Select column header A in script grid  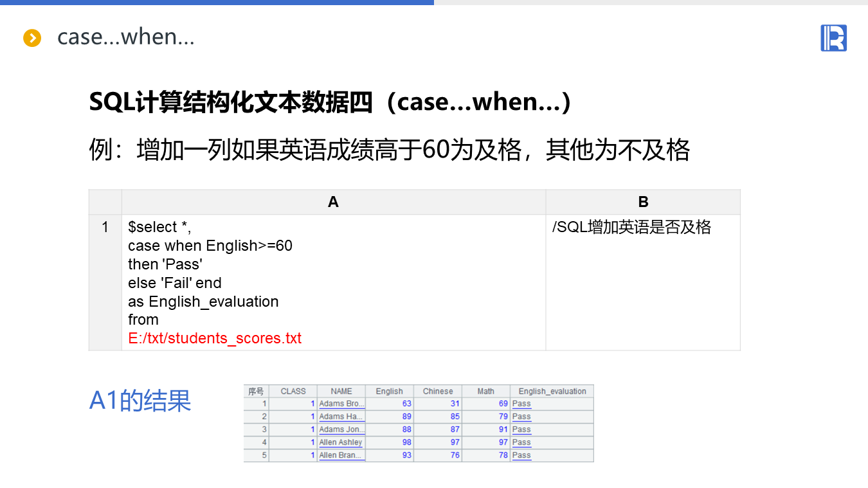tap(333, 202)
